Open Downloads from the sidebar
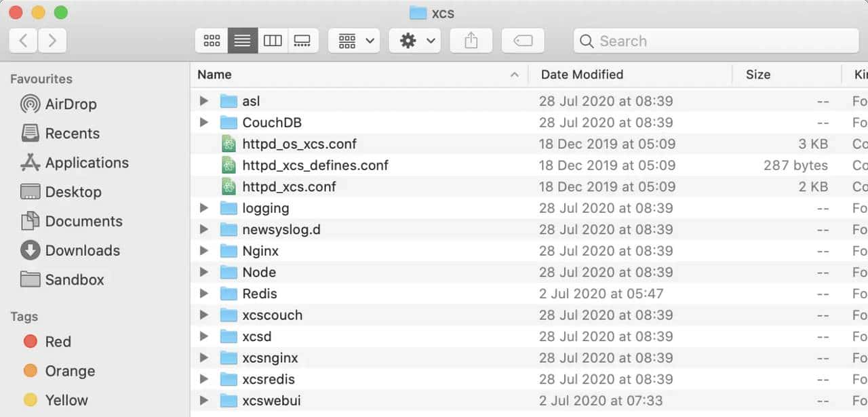Image resolution: width=868 pixels, height=417 pixels. 79,250
